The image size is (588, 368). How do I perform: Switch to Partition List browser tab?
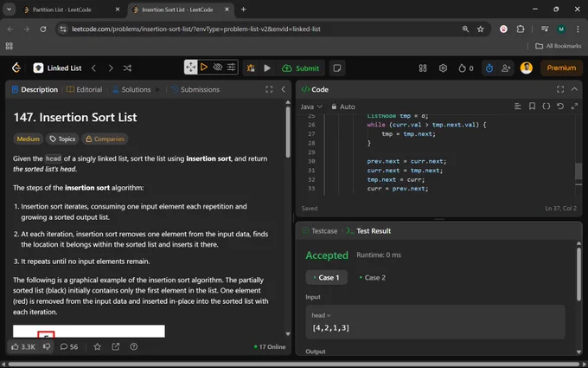(x=62, y=10)
